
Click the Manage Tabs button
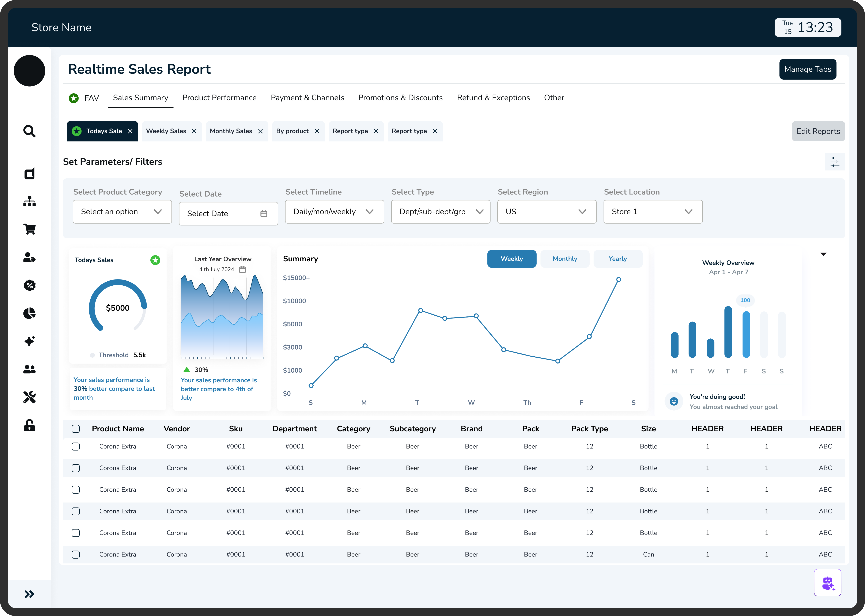pos(807,69)
